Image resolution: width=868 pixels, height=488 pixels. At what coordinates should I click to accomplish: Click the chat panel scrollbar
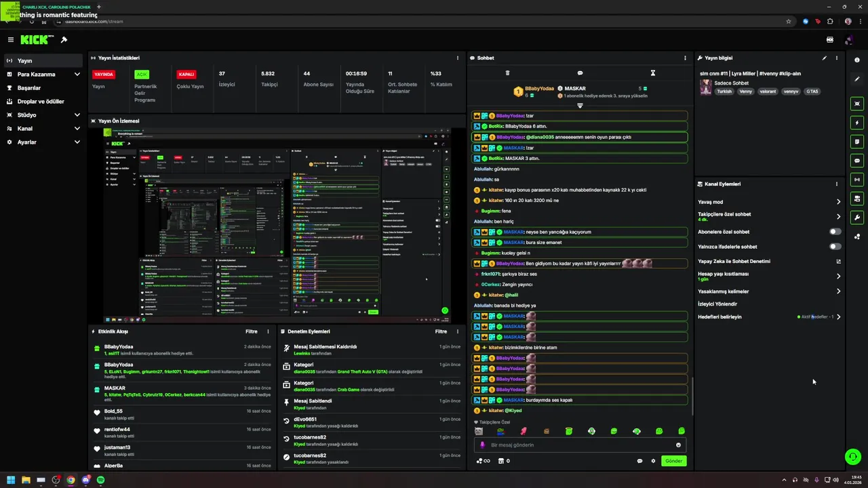point(692,396)
